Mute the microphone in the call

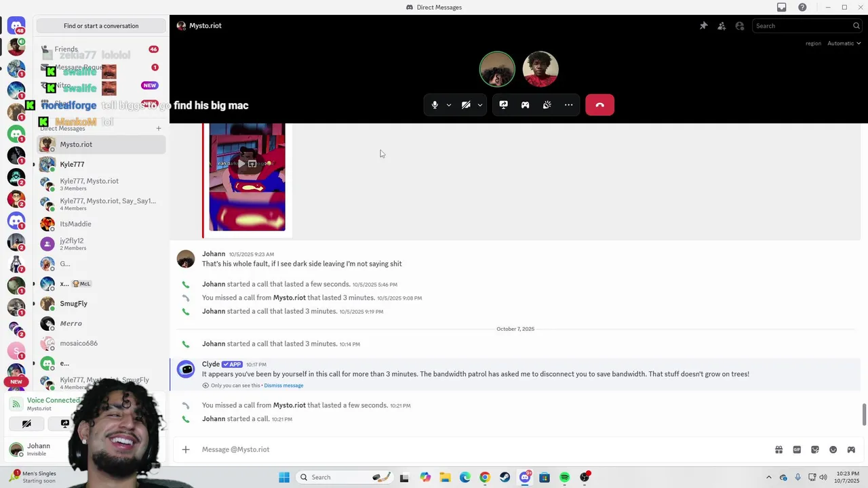pyautogui.click(x=435, y=105)
